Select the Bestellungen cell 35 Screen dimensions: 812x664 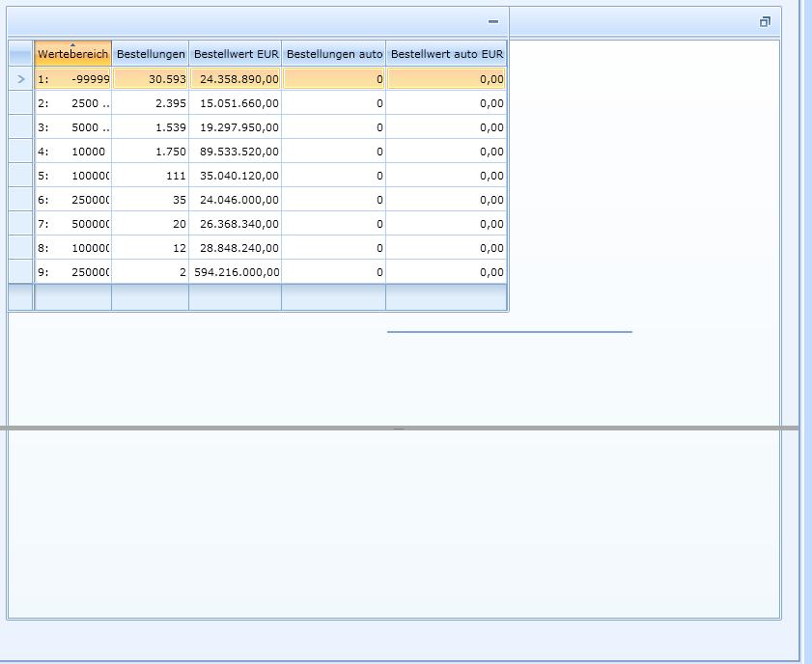coord(151,200)
